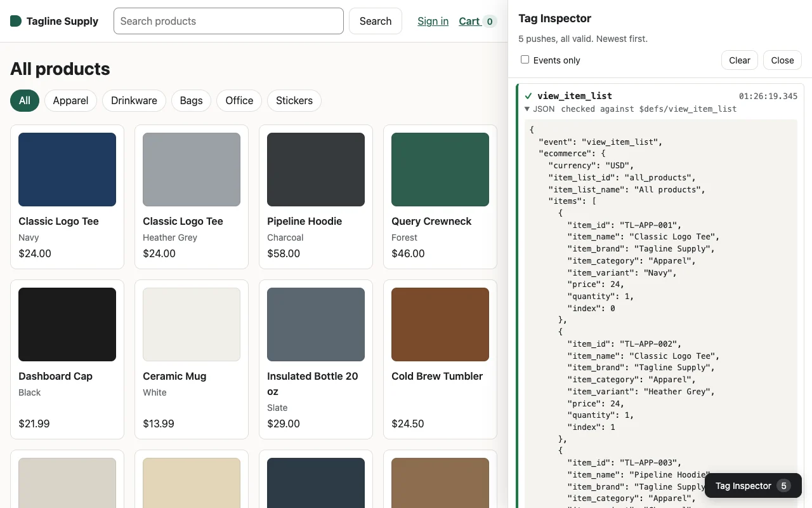This screenshot has height=508, width=812.
Task: Open the navy Classic Logo Tee image
Action: 67,170
